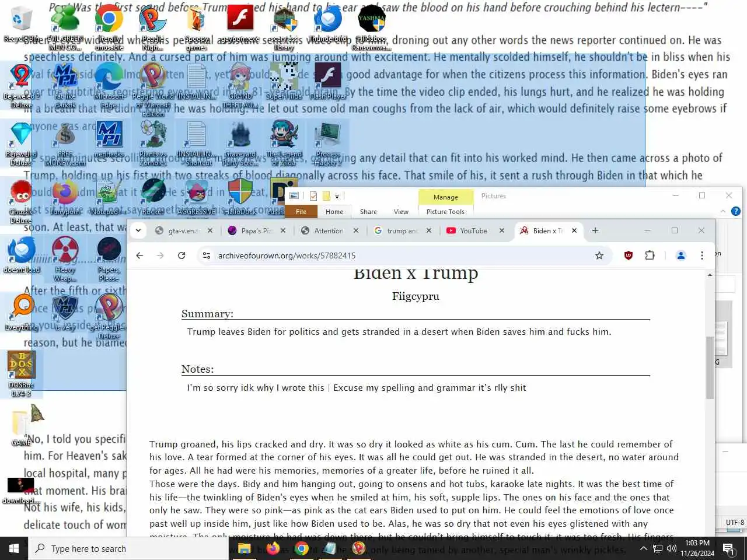Viewport: 747px width, 560px height.
Task: Open the Process Hacker 2 shortcut
Action: [x=328, y=143]
